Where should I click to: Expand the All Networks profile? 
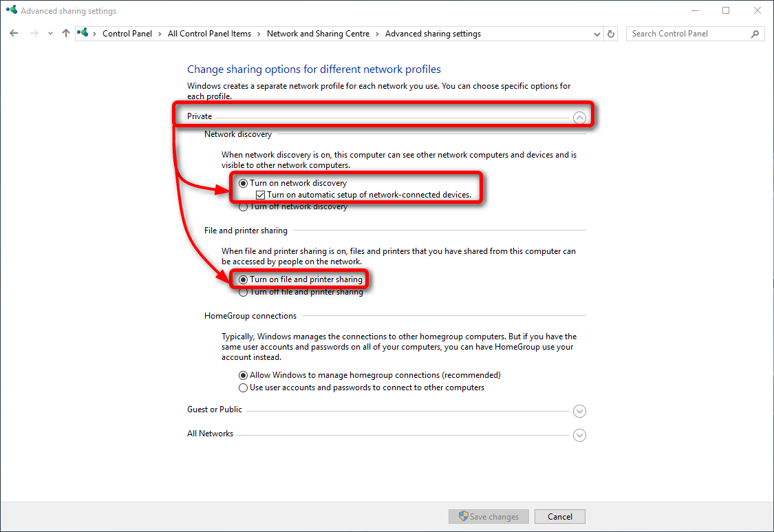(579, 435)
